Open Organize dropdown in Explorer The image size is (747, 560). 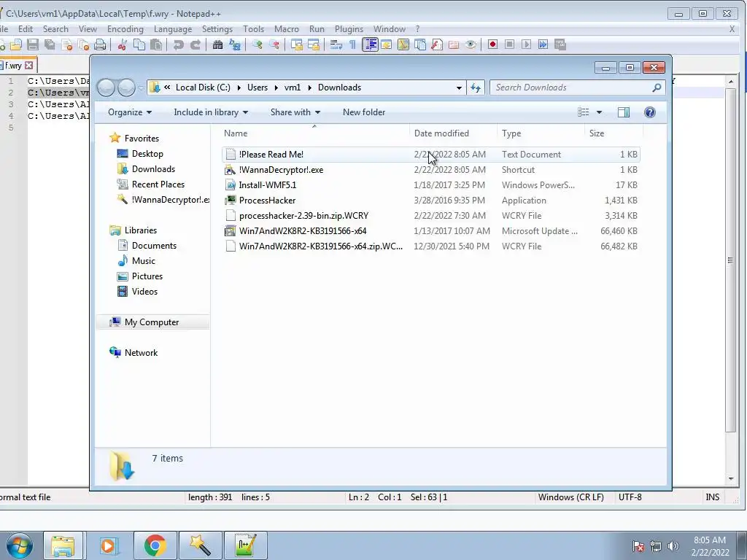coord(130,112)
